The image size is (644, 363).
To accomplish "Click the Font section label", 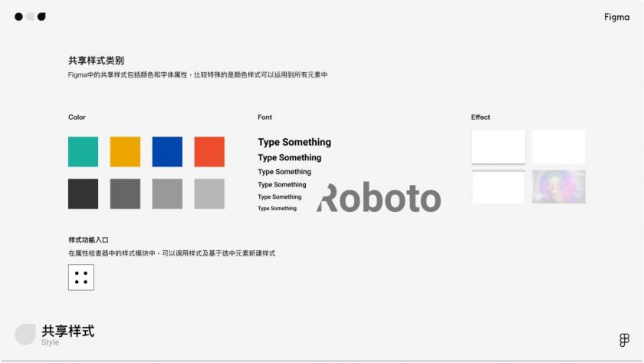I will 265,117.
